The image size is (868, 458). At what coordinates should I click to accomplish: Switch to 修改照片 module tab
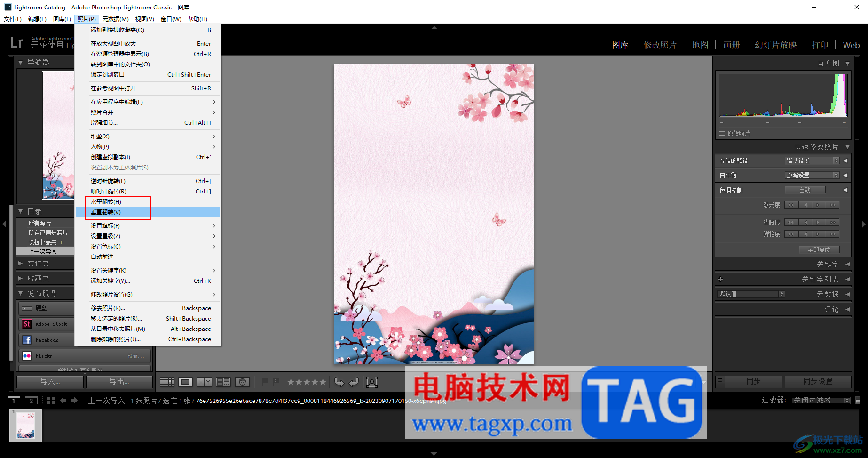click(x=660, y=45)
